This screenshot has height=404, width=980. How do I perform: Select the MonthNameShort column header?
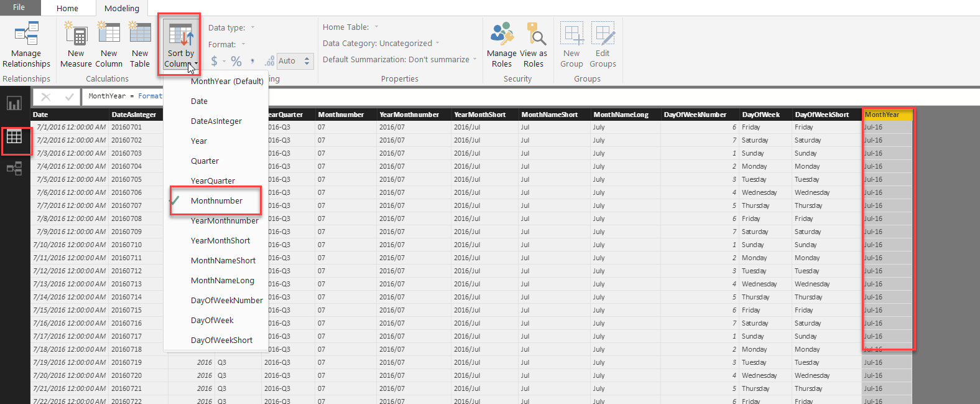pyautogui.click(x=555, y=115)
